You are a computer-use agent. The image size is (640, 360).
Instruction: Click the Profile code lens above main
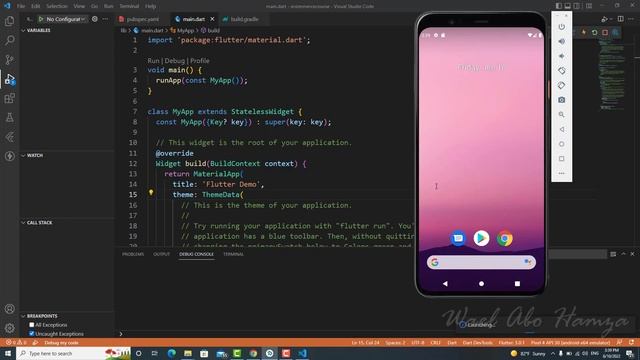(200, 60)
